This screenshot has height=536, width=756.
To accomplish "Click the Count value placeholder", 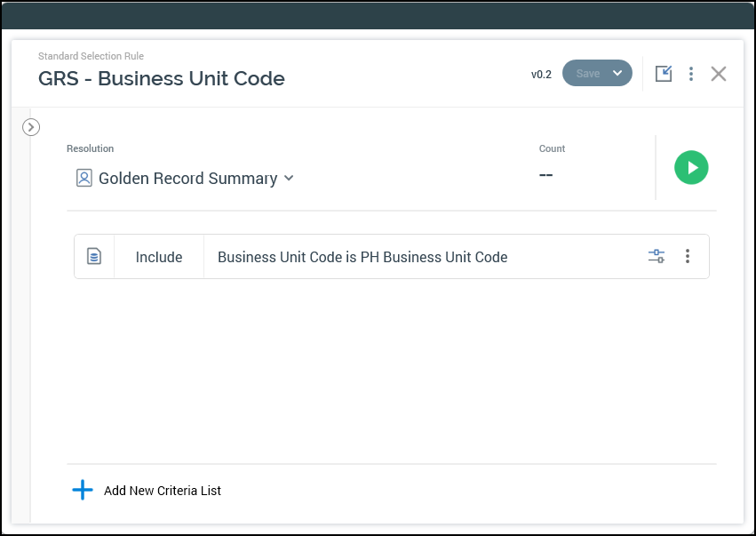I will click(x=546, y=174).
